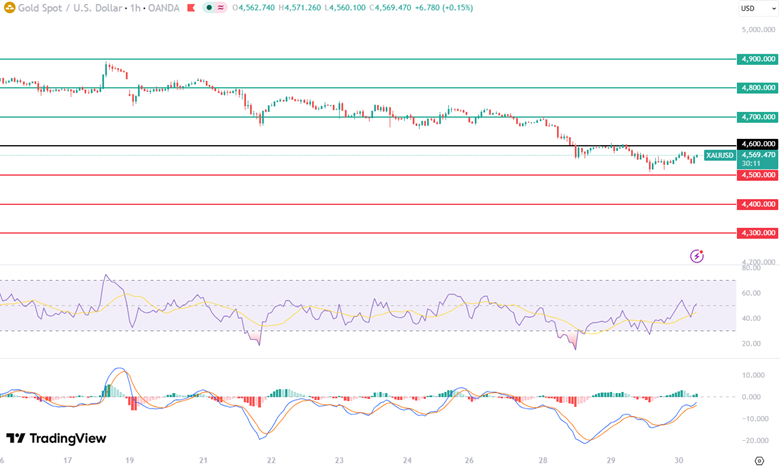The image size is (780, 466).
Task: Click date label 28 on the time axis
Action: [x=543, y=460]
